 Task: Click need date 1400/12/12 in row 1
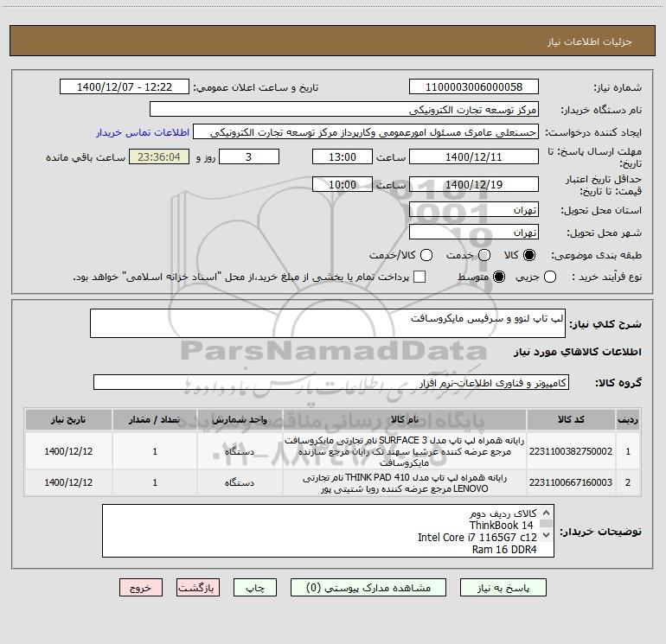68,451
